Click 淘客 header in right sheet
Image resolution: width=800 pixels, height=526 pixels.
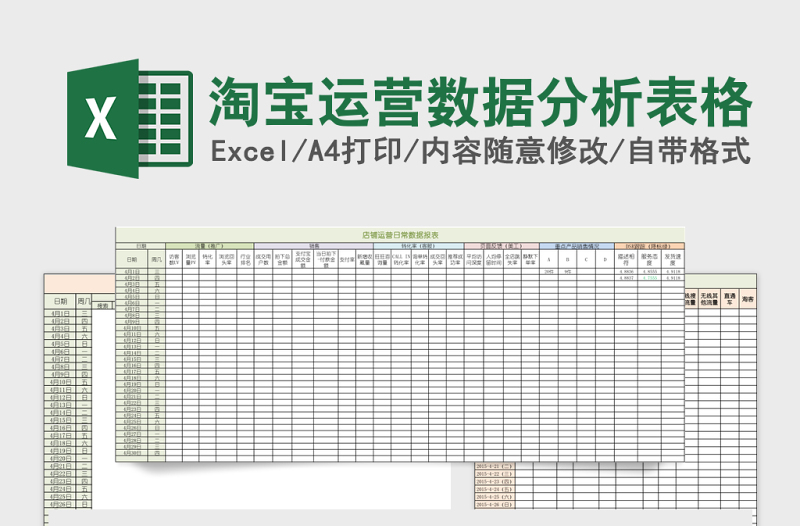(x=747, y=299)
